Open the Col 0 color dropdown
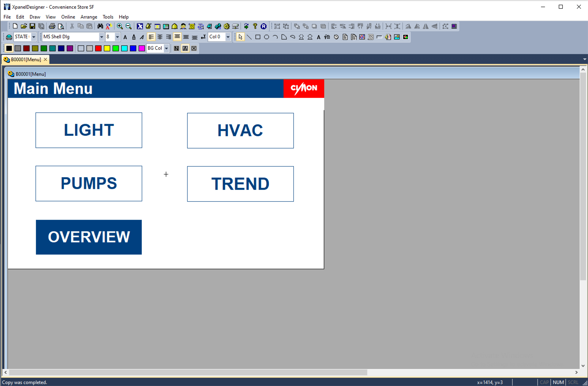The height and width of the screenshot is (386, 588). (228, 37)
